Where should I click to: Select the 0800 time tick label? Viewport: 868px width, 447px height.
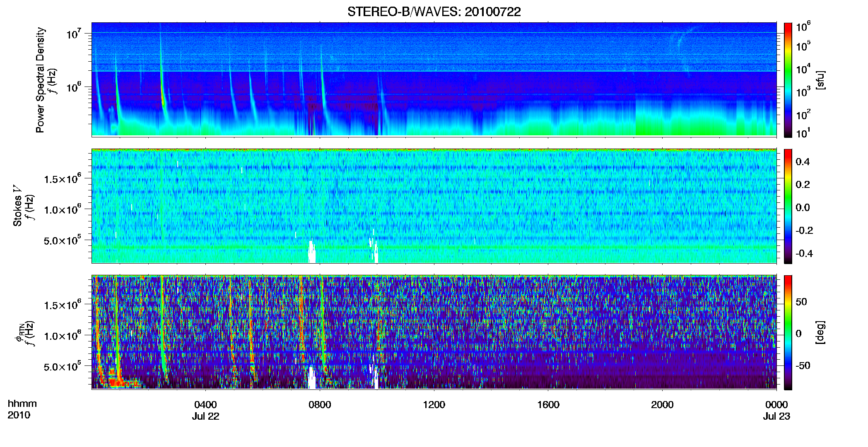(x=320, y=405)
